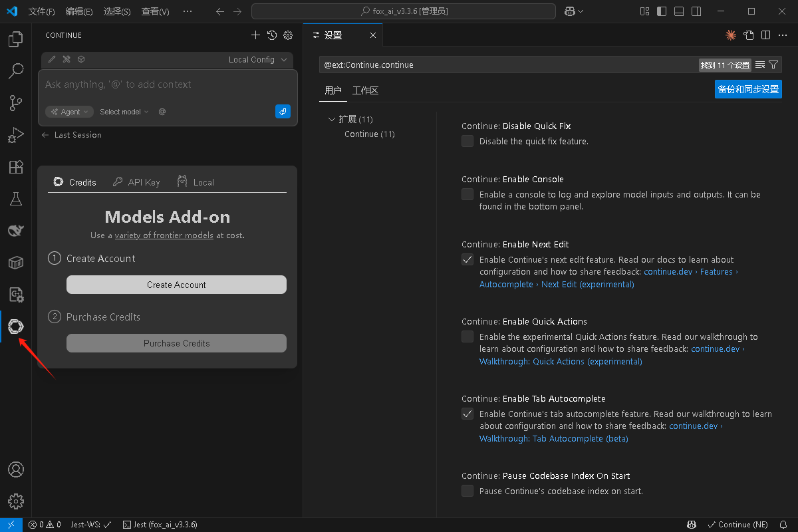Switch to the 工作区 settings tab

pyautogui.click(x=365, y=90)
